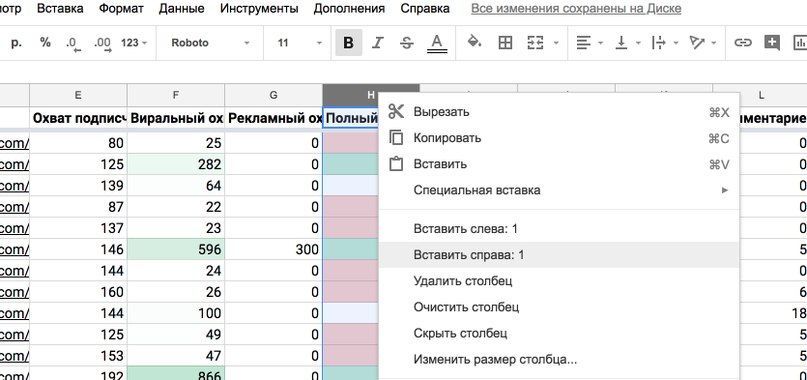Select column F cell with value 100
Image resolution: width=807 pixels, height=380 pixels.
tap(176, 314)
